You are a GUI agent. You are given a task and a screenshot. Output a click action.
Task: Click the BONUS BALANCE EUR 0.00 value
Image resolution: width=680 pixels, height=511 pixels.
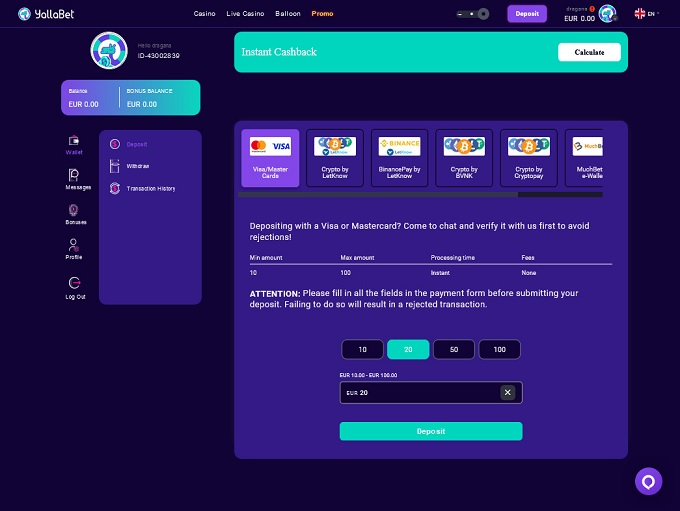[142, 105]
